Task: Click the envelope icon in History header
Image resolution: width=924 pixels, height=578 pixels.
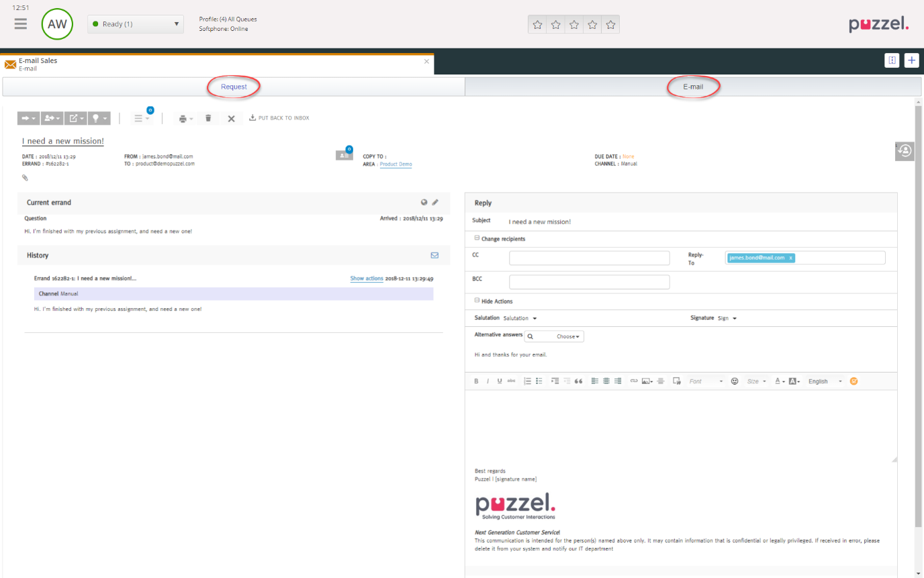Action: pos(434,255)
